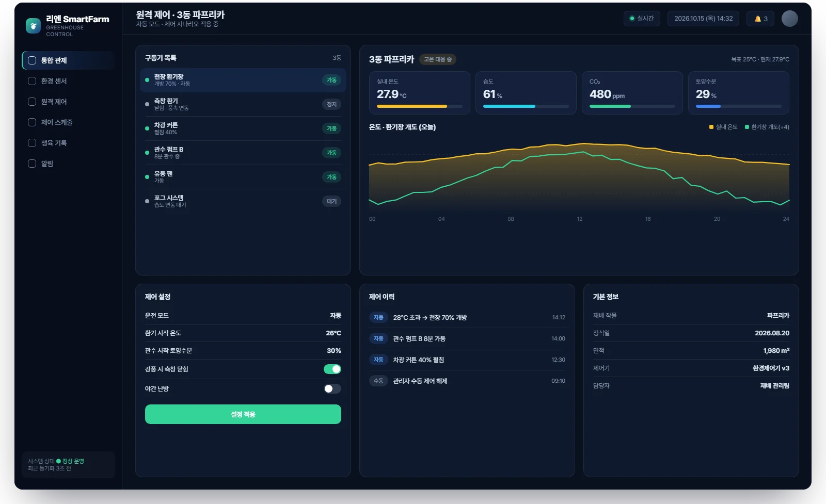Click the 원격 제어 sidebar icon
This screenshot has height=504, width=826.
[32, 102]
